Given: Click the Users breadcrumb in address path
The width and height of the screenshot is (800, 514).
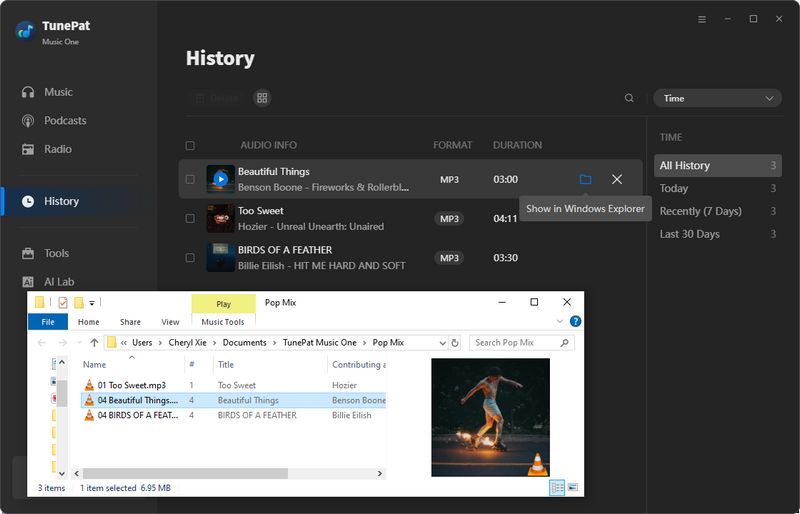Looking at the screenshot, I should tap(142, 342).
